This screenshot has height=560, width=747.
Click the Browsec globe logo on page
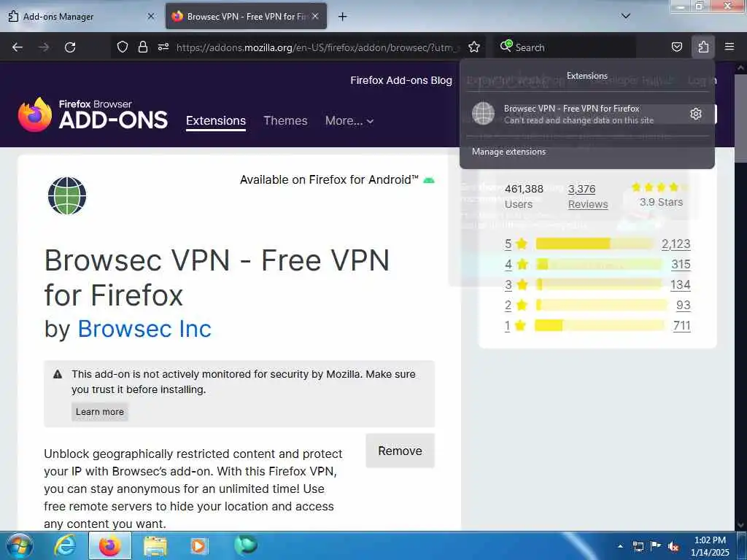pyautogui.click(x=67, y=195)
